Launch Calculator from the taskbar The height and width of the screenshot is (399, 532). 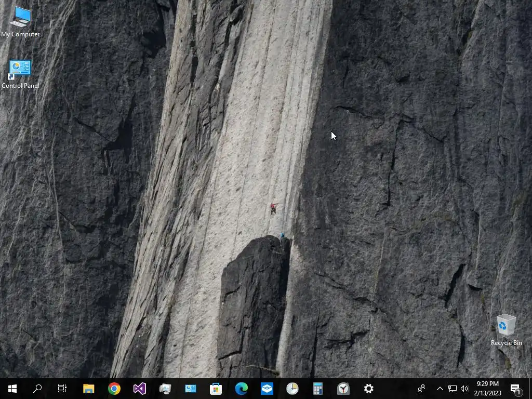pos(317,389)
